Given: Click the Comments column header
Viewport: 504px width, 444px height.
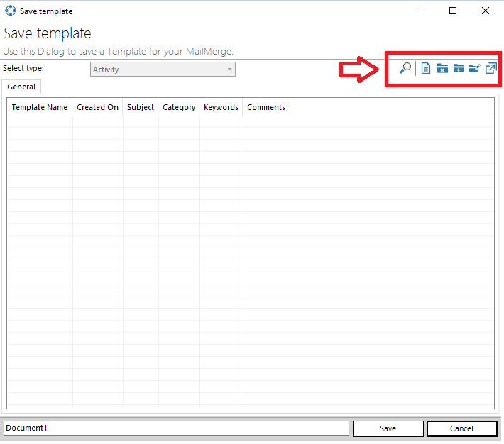Looking at the screenshot, I should pyautogui.click(x=266, y=108).
